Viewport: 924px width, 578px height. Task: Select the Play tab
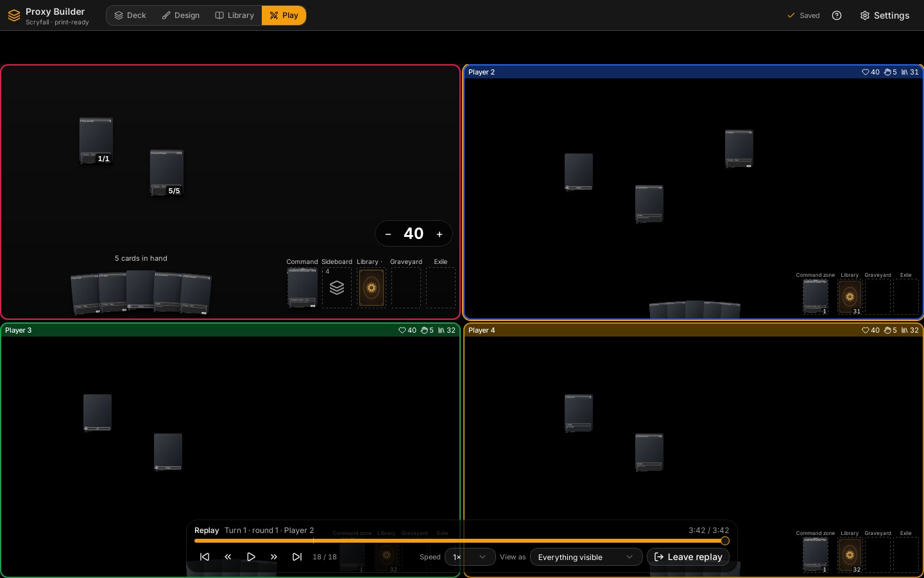click(284, 15)
